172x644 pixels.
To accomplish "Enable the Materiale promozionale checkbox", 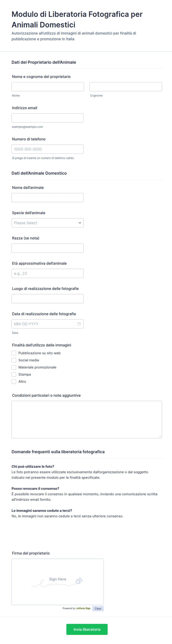I will [14, 367].
